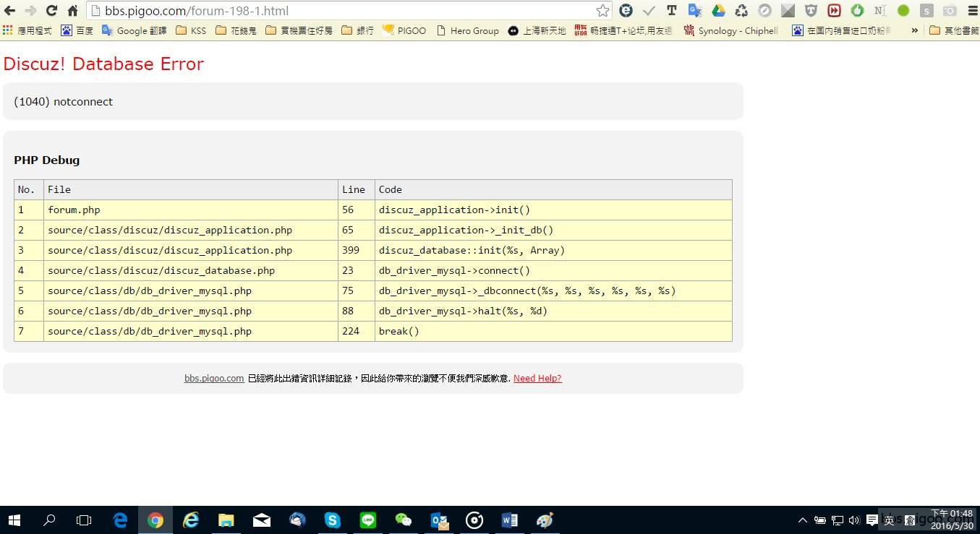
Task: Click the bold T extension icon
Action: click(672, 11)
